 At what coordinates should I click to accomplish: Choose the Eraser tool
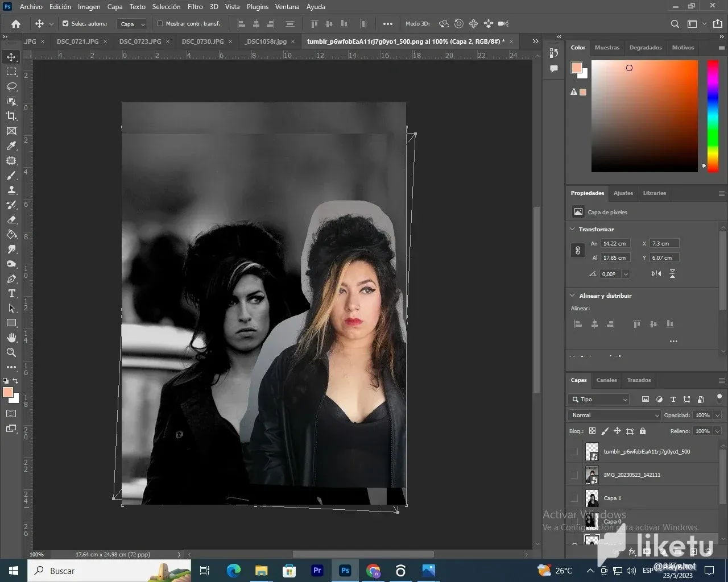(x=11, y=220)
